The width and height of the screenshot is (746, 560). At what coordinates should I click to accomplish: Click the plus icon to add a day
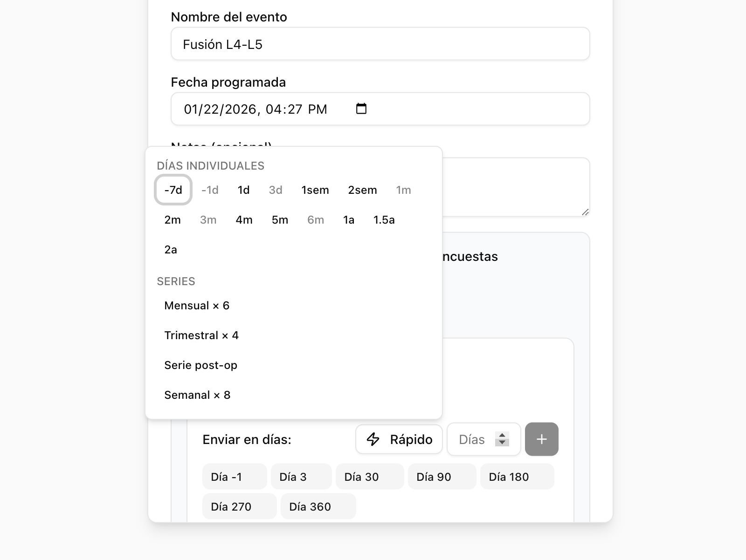[x=541, y=439]
